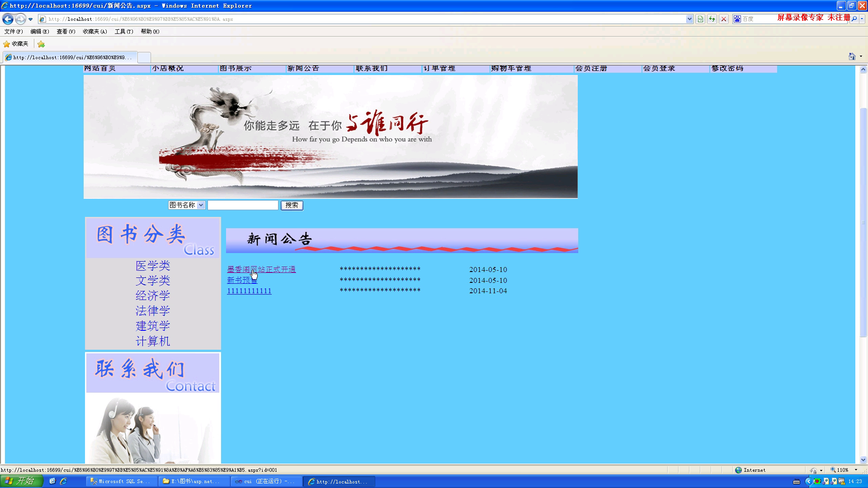Select the 文学类 book category

coord(153,281)
